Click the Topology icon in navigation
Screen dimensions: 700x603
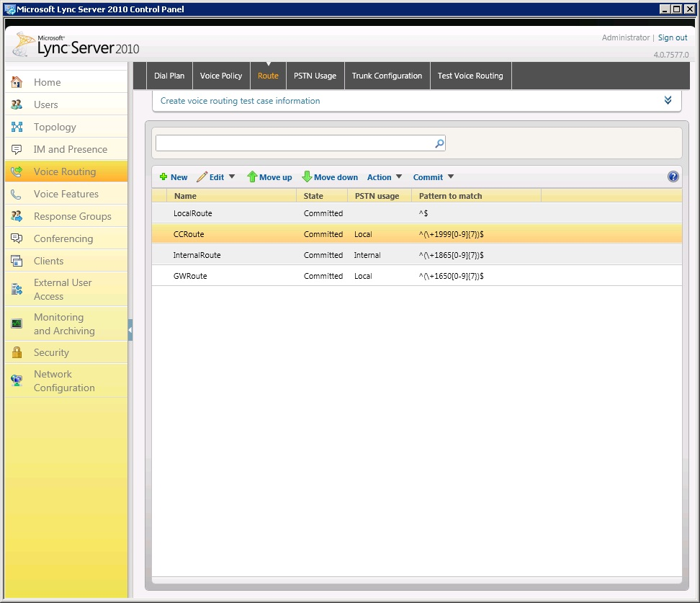pyautogui.click(x=17, y=127)
